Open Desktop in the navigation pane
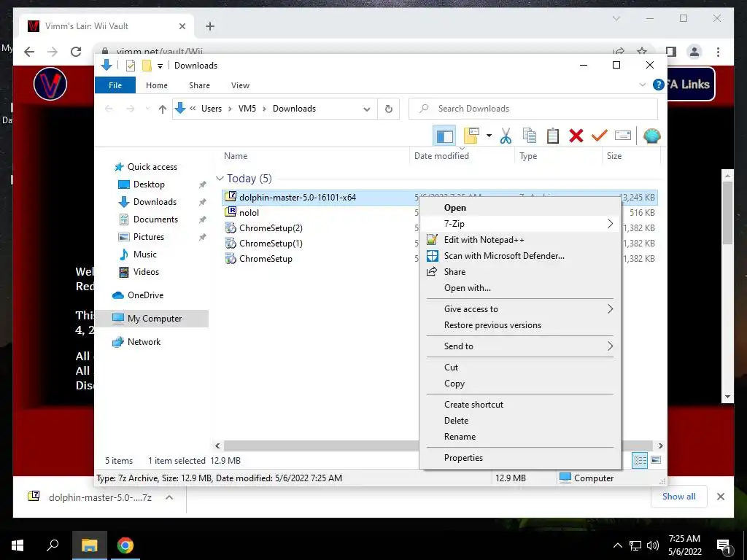This screenshot has width=747, height=560. (149, 184)
